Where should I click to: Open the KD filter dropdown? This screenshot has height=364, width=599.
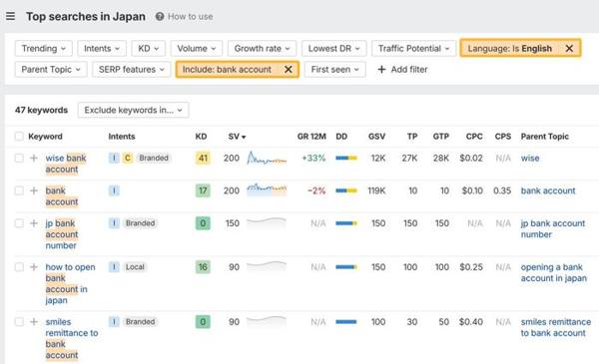click(148, 49)
